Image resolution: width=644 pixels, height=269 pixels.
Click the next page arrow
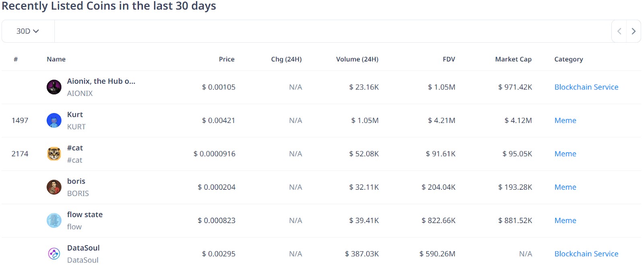click(634, 31)
